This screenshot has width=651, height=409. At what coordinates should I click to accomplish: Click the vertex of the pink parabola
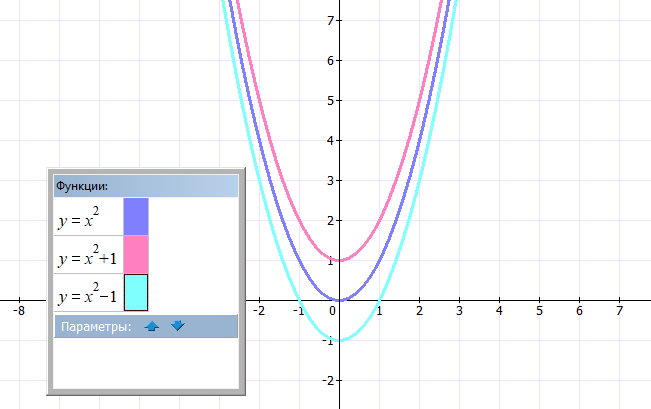[x=339, y=261]
